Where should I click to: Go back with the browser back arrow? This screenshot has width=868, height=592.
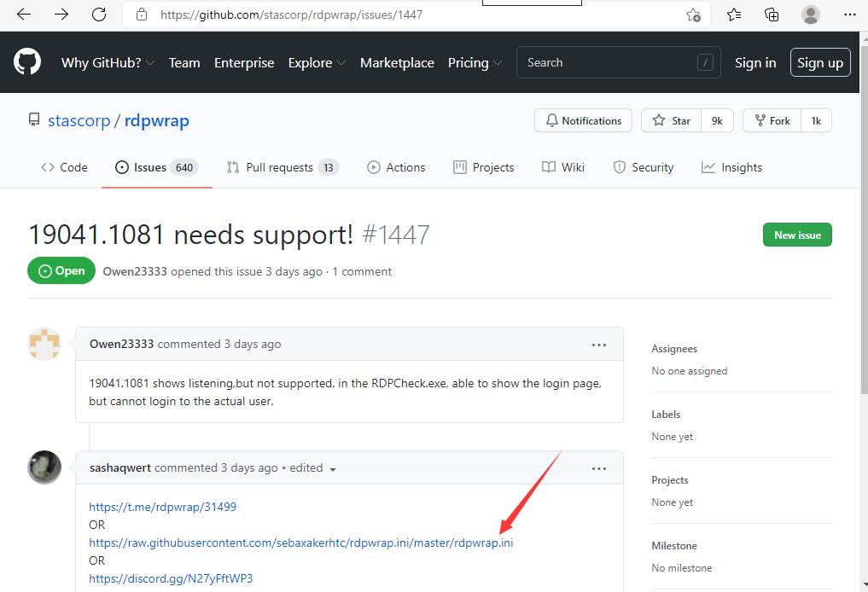click(24, 15)
